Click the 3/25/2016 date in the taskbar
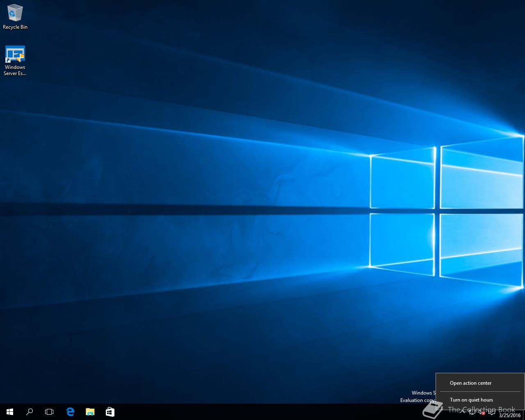525x420 pixels. 509,415
